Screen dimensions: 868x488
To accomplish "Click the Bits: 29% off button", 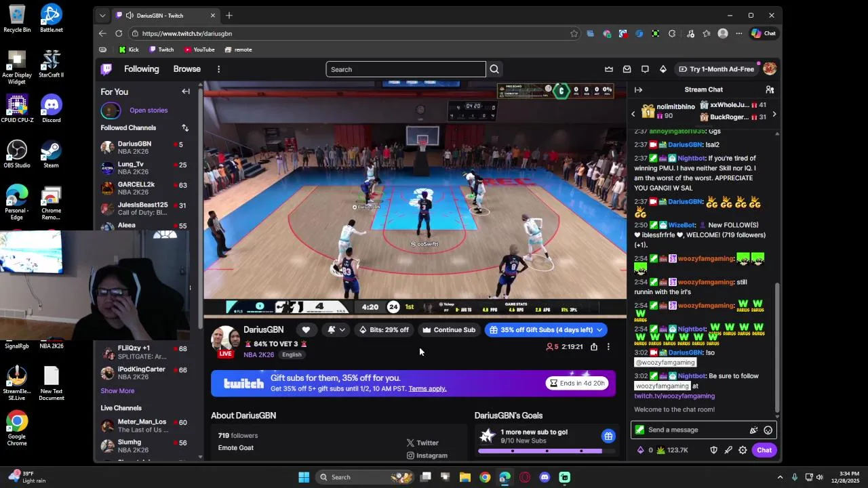I will point(384,330).
